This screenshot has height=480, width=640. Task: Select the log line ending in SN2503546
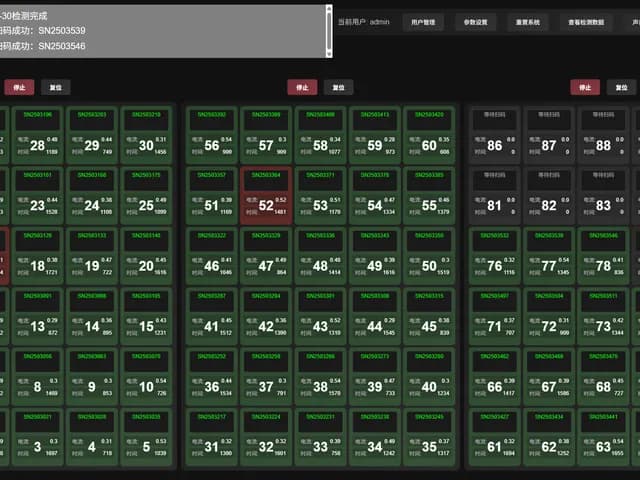click(42, 46)
